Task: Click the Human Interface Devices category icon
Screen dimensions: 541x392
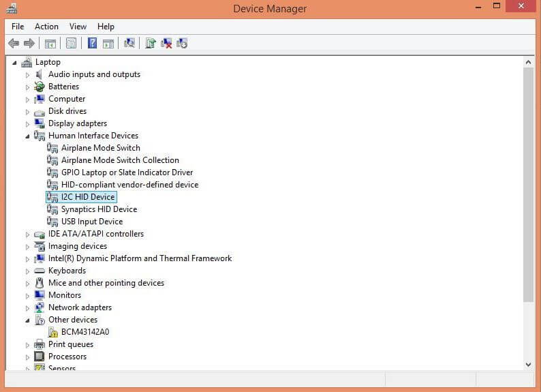Action: pyautogui.click(x=40, y=136)
